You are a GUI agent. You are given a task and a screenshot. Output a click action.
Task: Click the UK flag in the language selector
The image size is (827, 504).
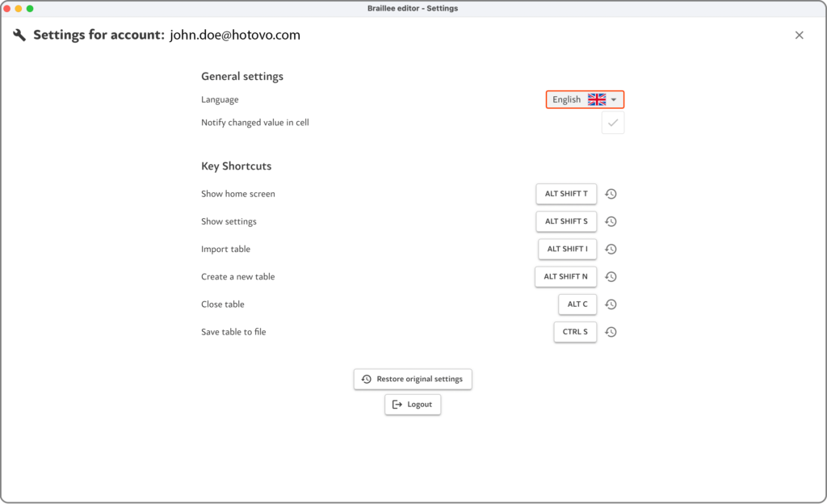point(597,99)
